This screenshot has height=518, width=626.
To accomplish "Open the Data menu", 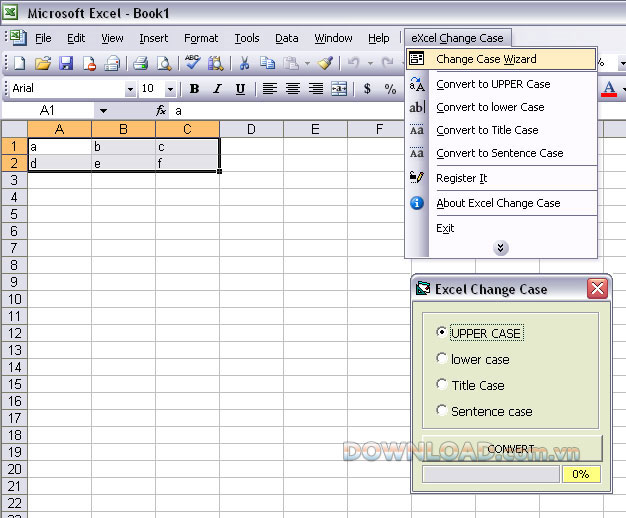I will point(287,38).
